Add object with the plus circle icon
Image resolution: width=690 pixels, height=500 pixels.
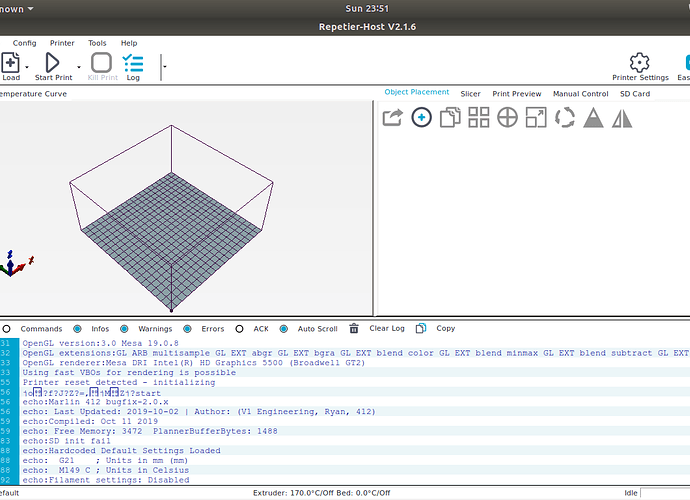coord(421,118)
